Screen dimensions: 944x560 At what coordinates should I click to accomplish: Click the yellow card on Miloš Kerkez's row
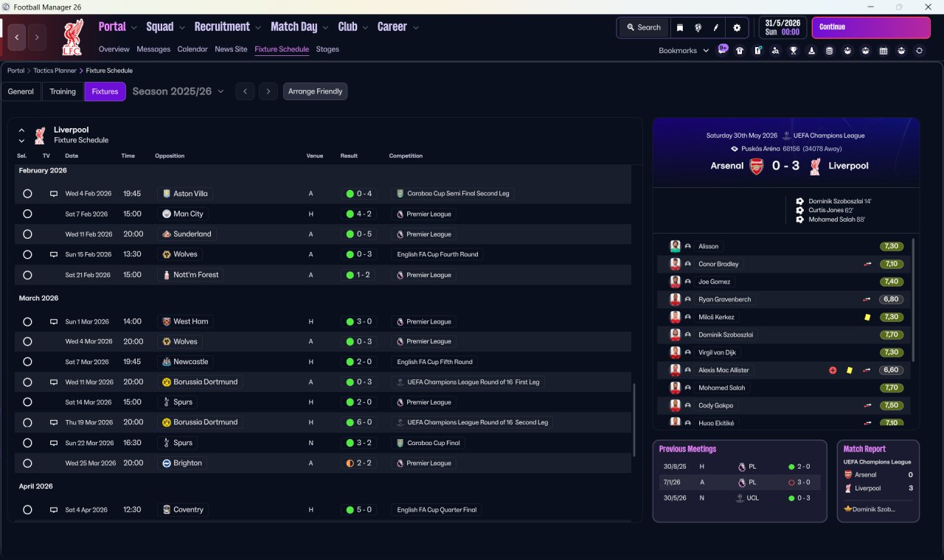867,317
